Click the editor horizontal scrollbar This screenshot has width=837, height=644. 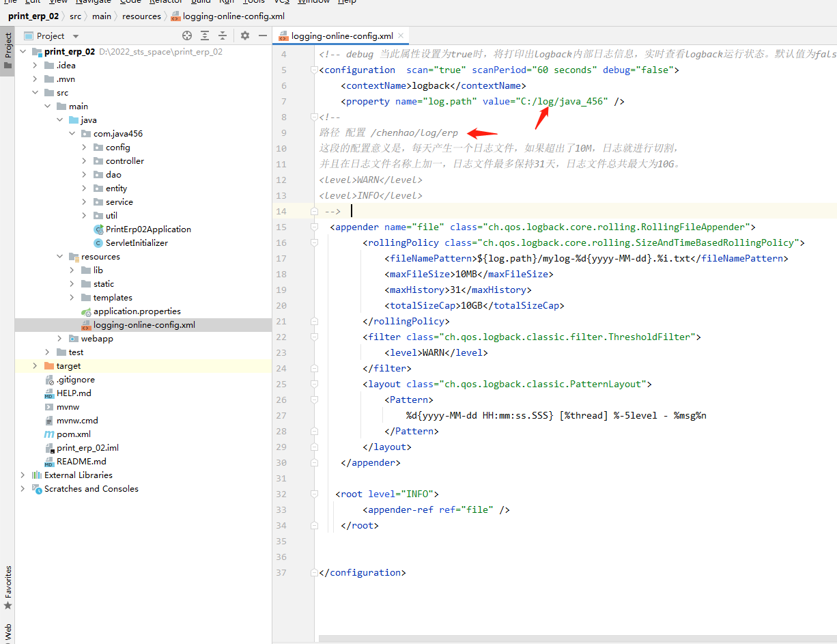pyautogui.click(x=578, y=639)
